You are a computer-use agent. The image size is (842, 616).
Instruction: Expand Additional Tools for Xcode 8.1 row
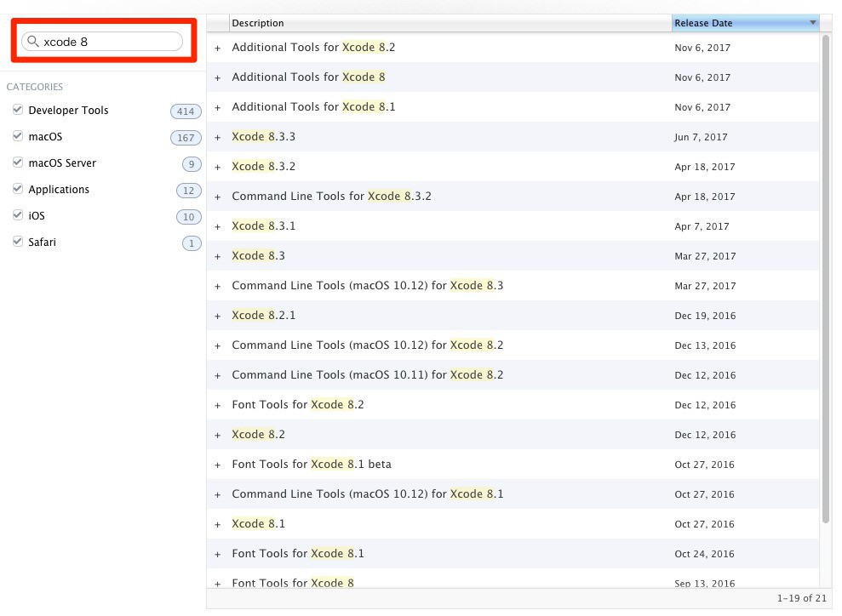coord(217,108)
